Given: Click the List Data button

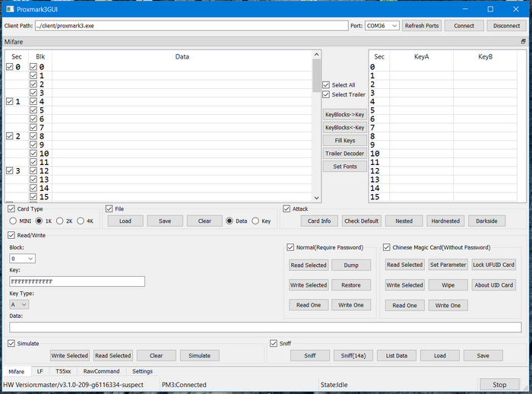Looking at the screenshot, I should tap(397, 356).
